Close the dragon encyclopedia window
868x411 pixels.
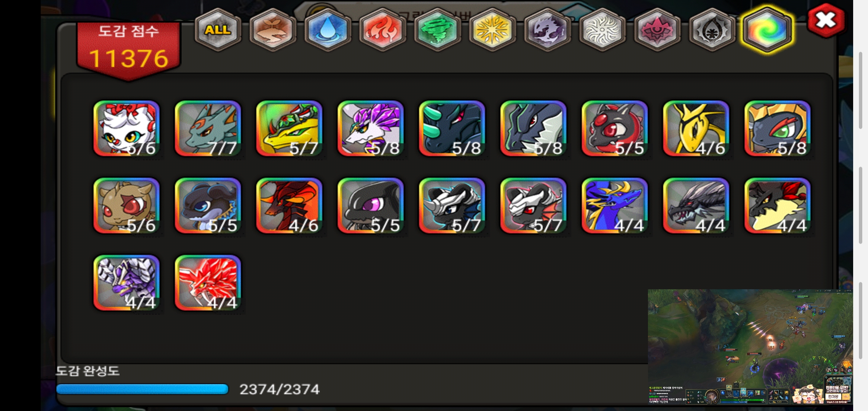click(x=826, y=21)
